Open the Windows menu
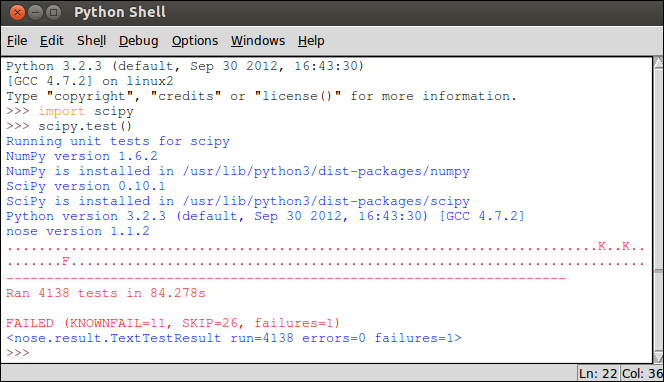This screenshot has height=382, width=664. click(x=258, y=41)
